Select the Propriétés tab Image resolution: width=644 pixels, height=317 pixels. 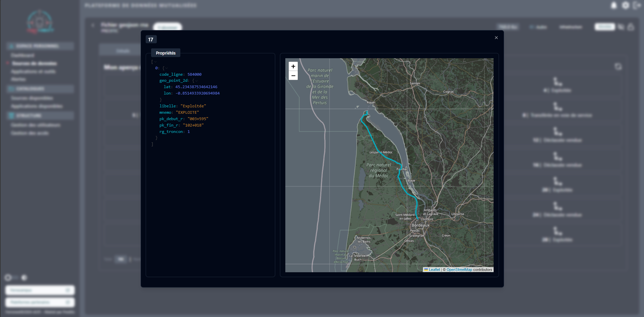[x=166, y=53]
